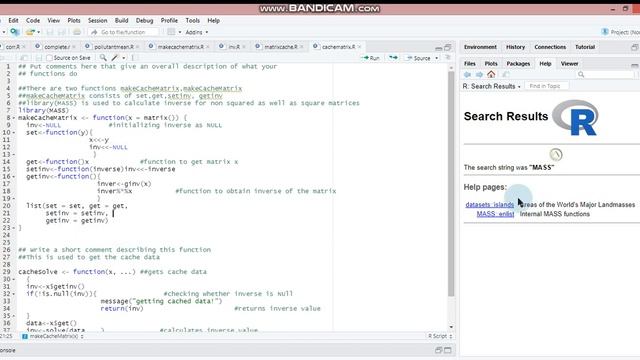Click the Find in Topic field
The width and height of the screenshot is (640, 360).
[x=546, y=86]
